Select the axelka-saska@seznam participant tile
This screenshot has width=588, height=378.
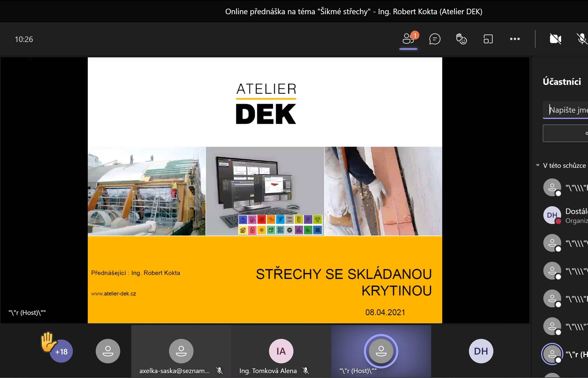181,351
